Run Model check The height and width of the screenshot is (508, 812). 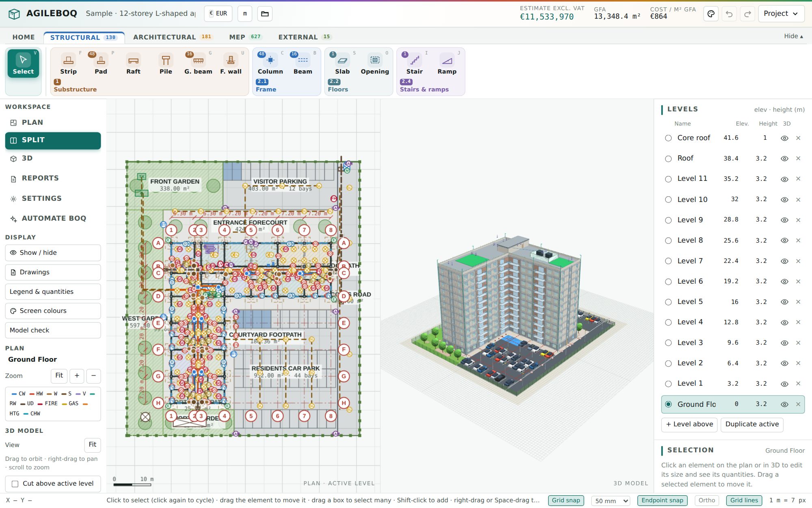53,330
